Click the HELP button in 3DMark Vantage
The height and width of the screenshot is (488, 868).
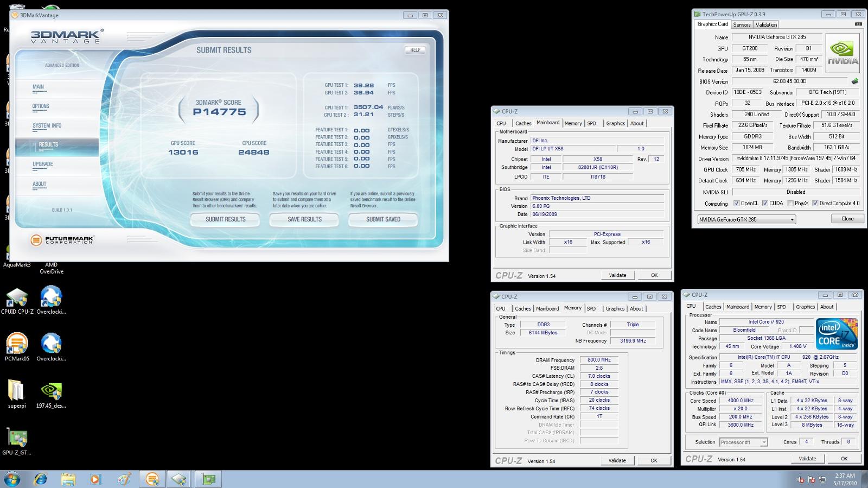click(x=415, y=50)
